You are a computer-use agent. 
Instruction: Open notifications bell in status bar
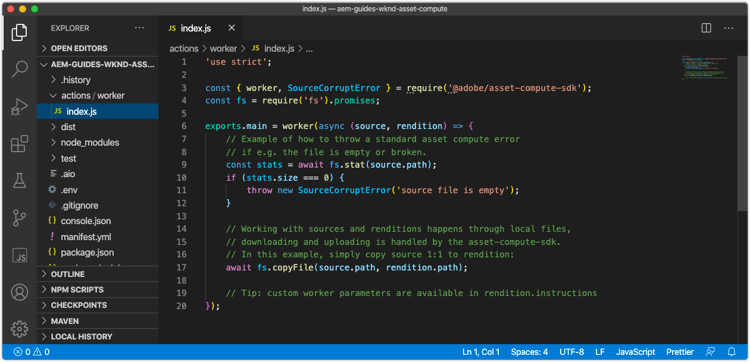pos(731,352)
